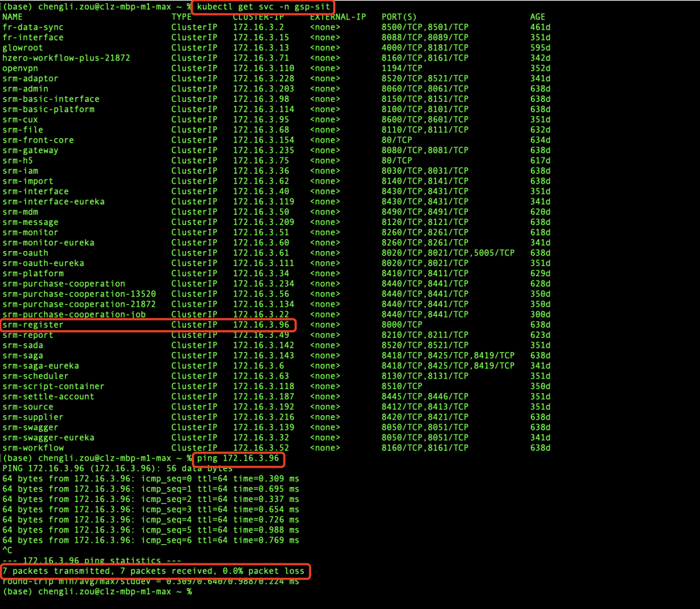Click ports 8020/TCP,8021/TCP,5005/TCP for srm-oauth

point(448,254)
